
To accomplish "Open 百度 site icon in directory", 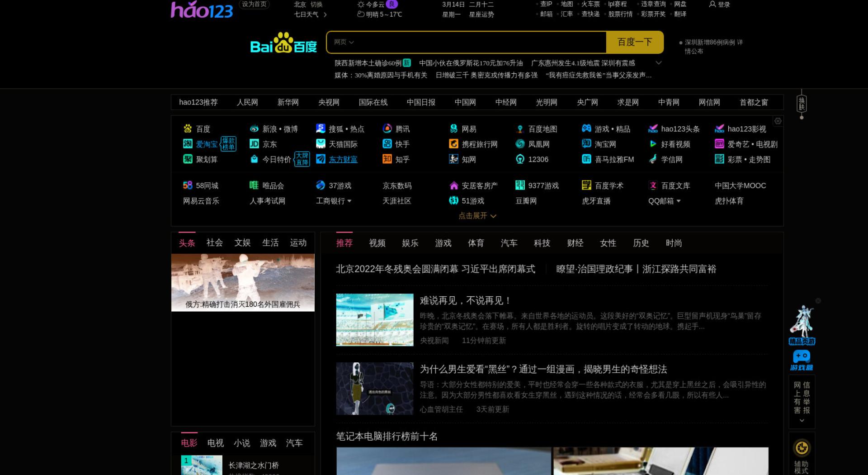I will pyautogui.click(x=188, y=128).
